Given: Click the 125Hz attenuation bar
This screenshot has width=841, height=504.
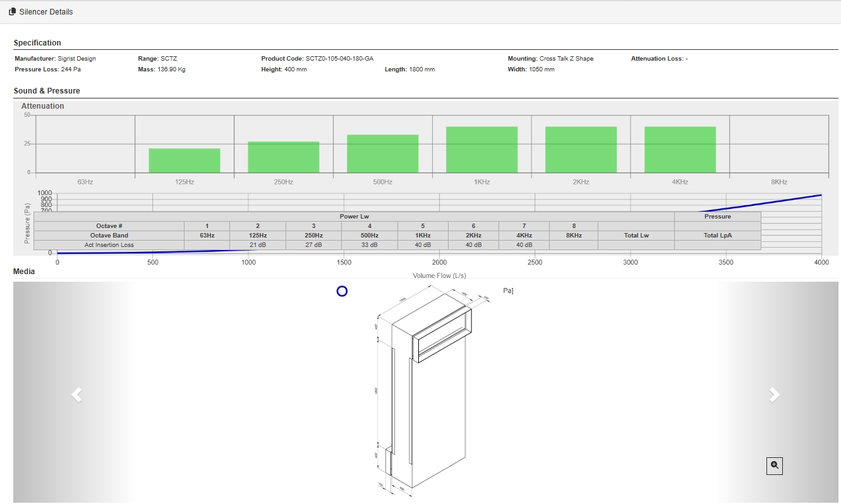Looking at the screenshot, I should (185, 160).
